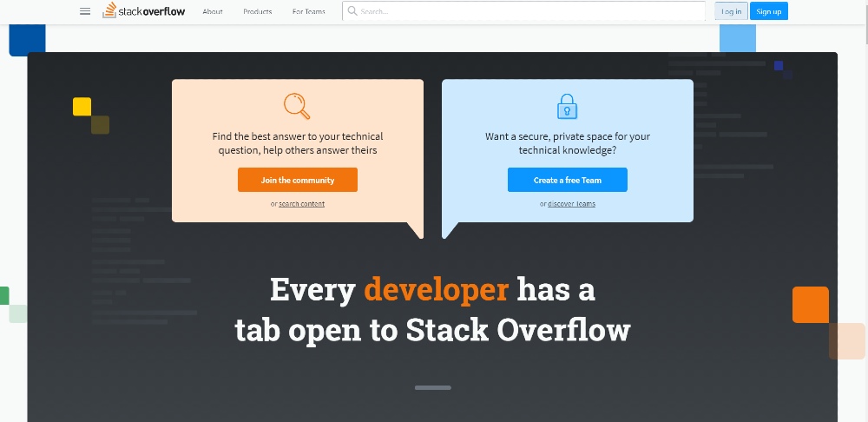Click the Create a free Team button

[568, 180]
